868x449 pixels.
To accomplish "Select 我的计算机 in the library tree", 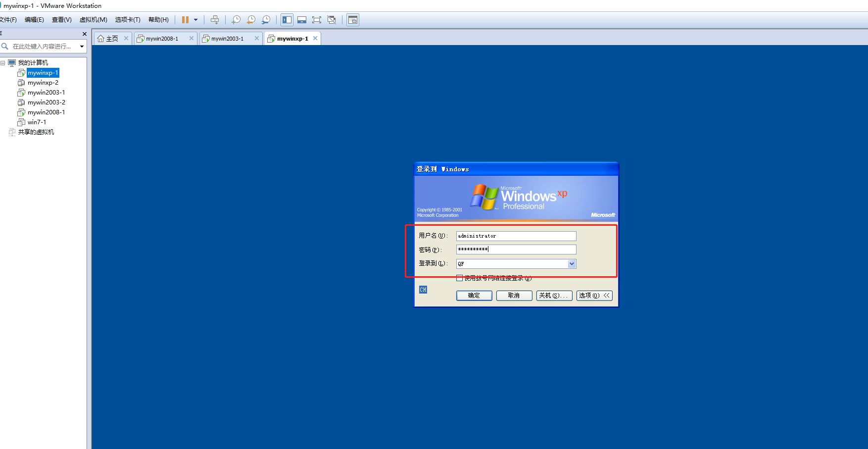I will click(33, 63).
